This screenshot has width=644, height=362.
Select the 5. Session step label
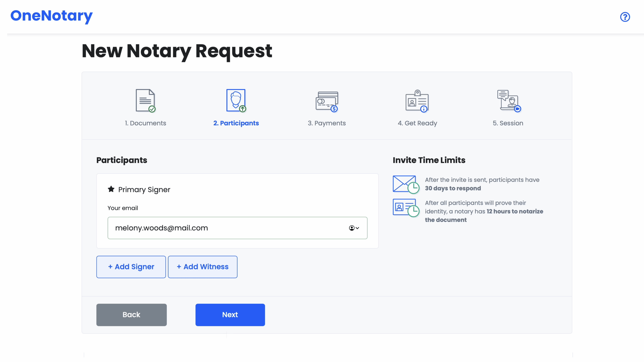(x=508, y=123)
